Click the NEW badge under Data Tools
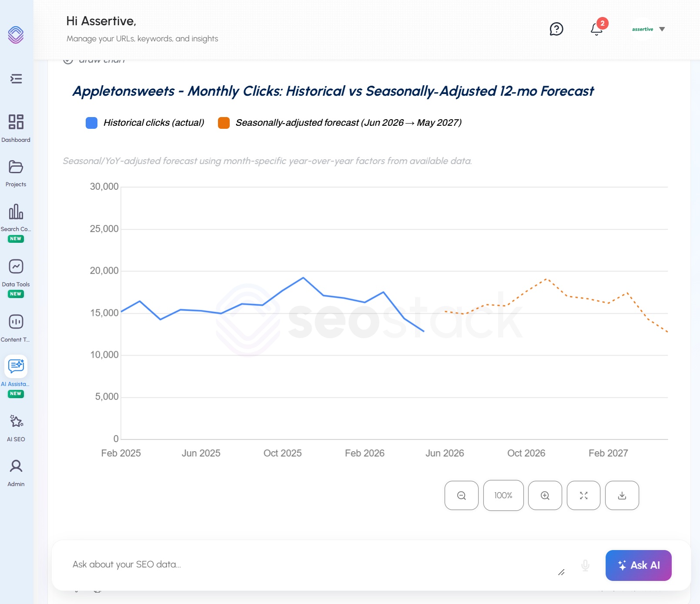Viewport: 700px width, 604px height. point(16,294)
